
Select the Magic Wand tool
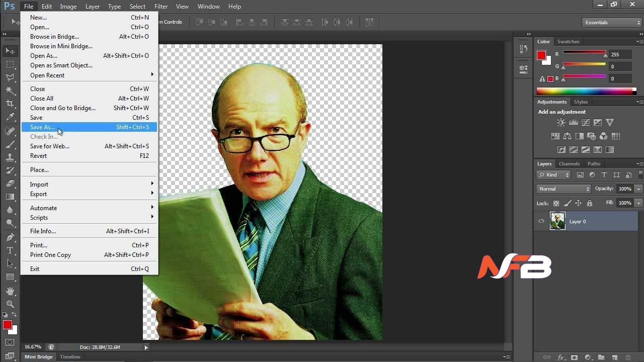pyautogui.click(x=10, y=90)
